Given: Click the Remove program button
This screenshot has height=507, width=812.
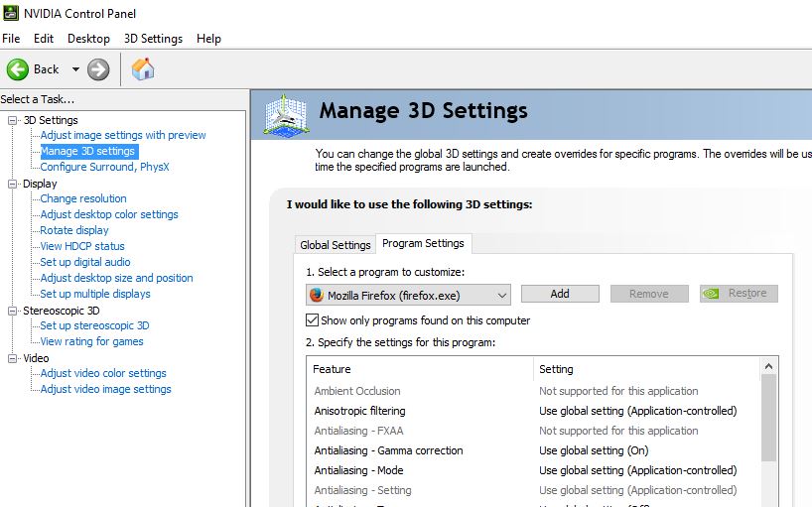Looking at the screenshot, I should 649,294.
